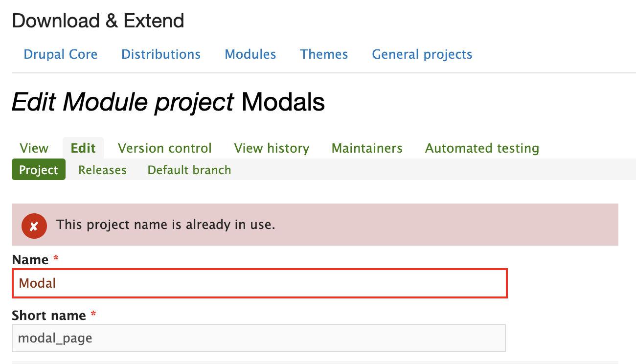Viewport: 636px width, 364px height.
Task: Click the Name field required asterisk
Action: pos(55,257)
